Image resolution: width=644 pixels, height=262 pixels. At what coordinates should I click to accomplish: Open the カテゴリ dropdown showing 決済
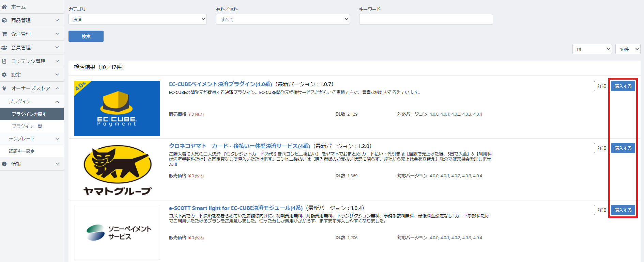click(x=138, y=19)
